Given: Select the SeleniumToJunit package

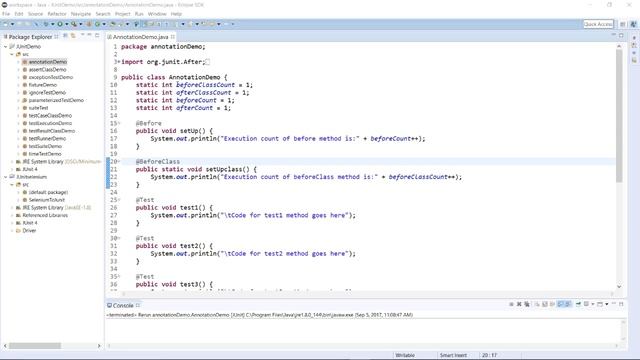Looking at the screenshot, I should [x=47, y=200].
